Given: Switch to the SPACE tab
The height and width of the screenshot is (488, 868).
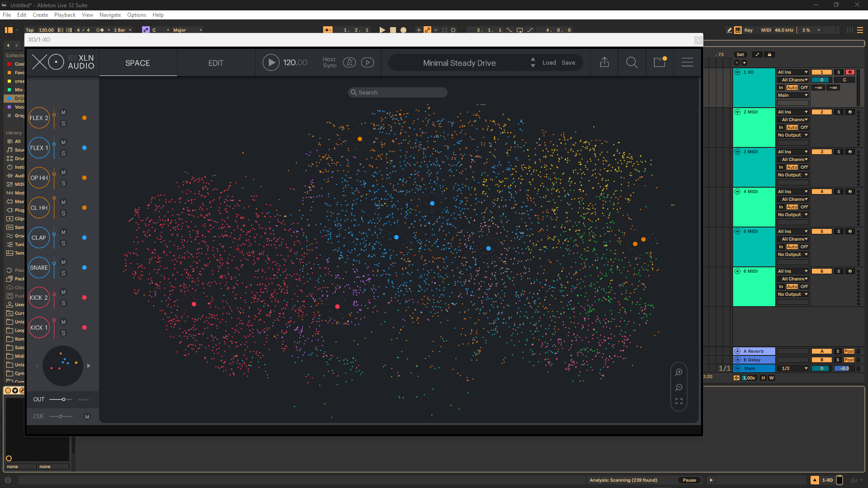Looking at the screenshot, I should click(x=138, y=63).
